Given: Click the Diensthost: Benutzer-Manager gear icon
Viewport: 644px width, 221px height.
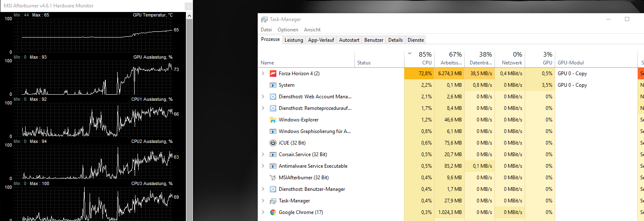Looking at the screenshot, I should (273, 189).
